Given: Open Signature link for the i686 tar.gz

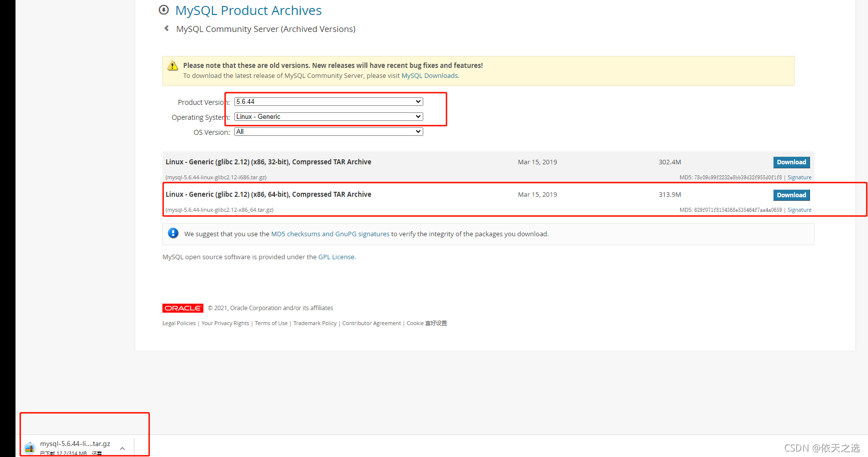Looking at the screenshot, I should click(x=800, y=177).
